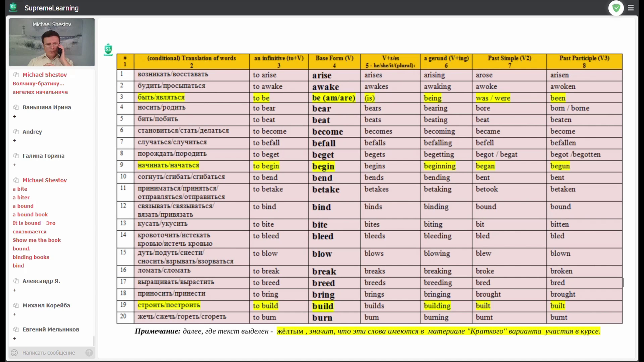
Task: Click copy icon next to Andrey's message
Action: pyautogui.click(x=16, y=132)
